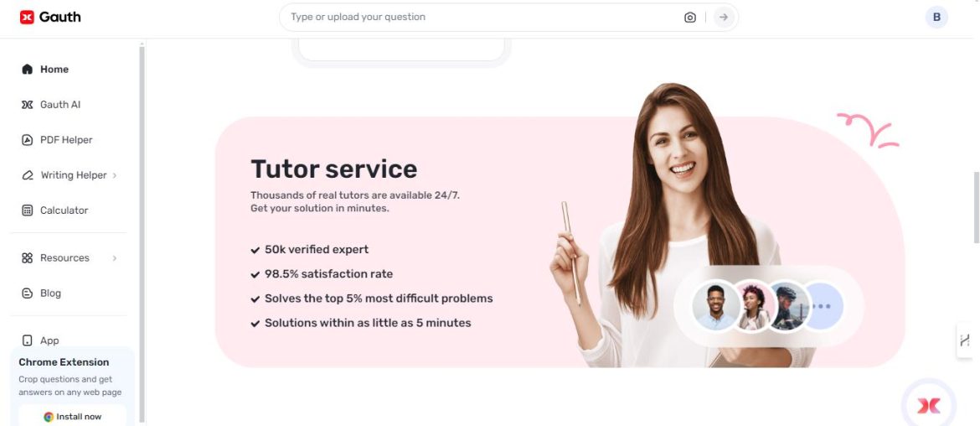Click the side panel collapse widget
Image resolution: width=980 pixels, height=426 pixels.
pyautogui.click(x=964, y=340)
